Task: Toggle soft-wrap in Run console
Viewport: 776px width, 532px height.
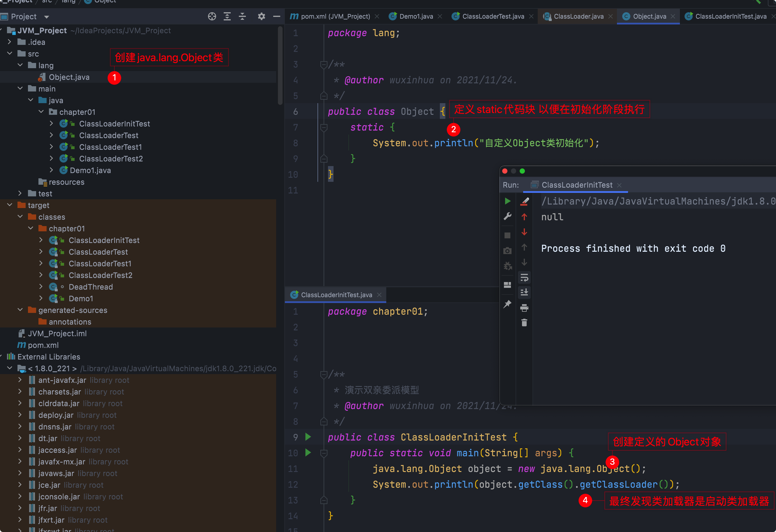Action: tap(524, 278)
